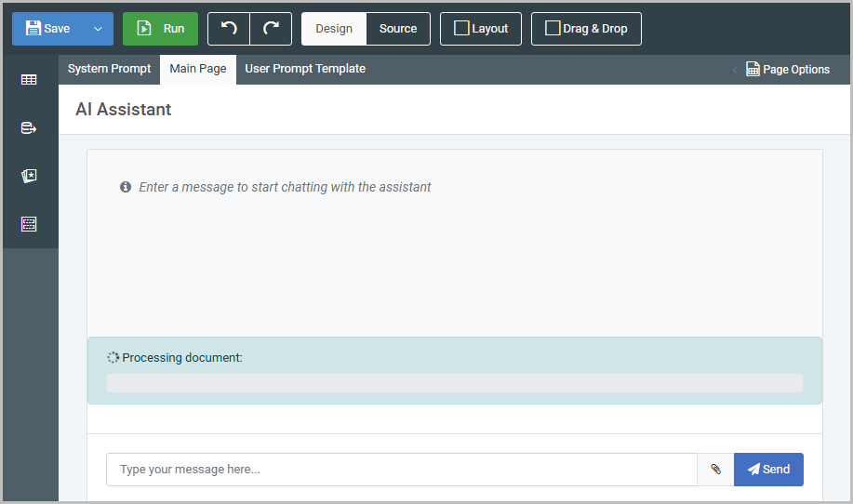This screenshot has width=853, height=504.
Task: Open the database export icon in sidebar
Action: 29,128
